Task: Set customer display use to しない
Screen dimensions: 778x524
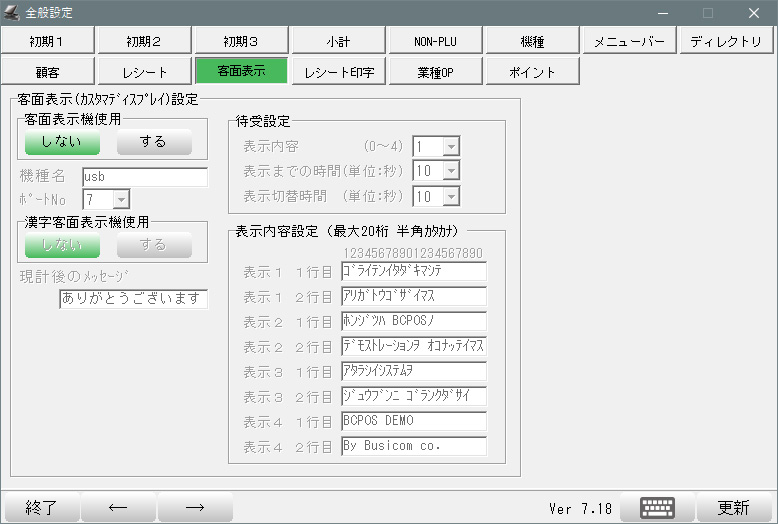Action: click(63, 142)
